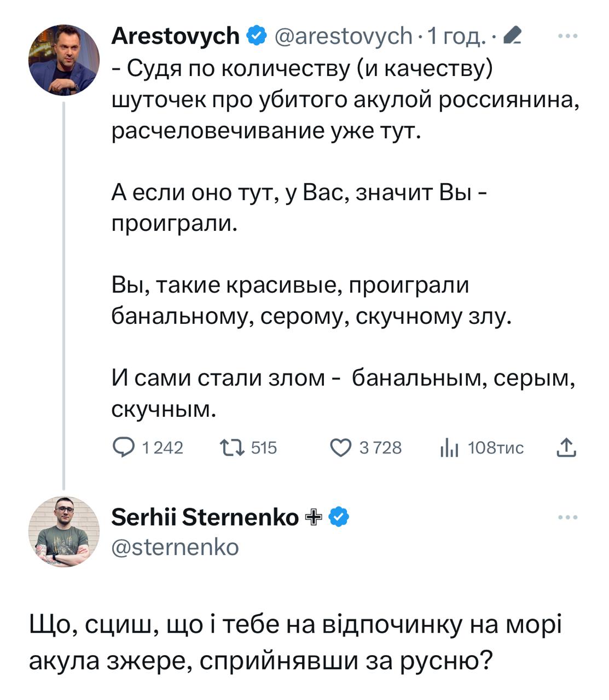Open the "1 год." timestamp link

tap(456, 36)
